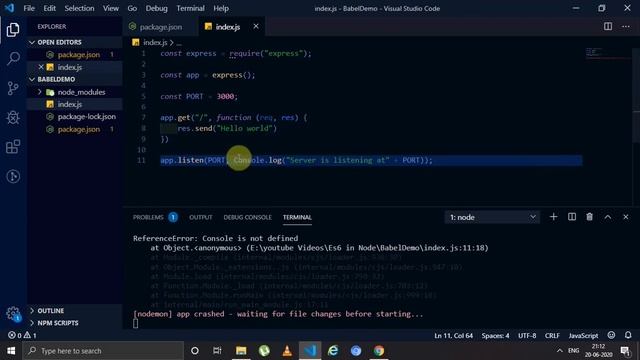Show hidden system tray icons
Screen dimensions: 640x360
(x=560, y=351)
